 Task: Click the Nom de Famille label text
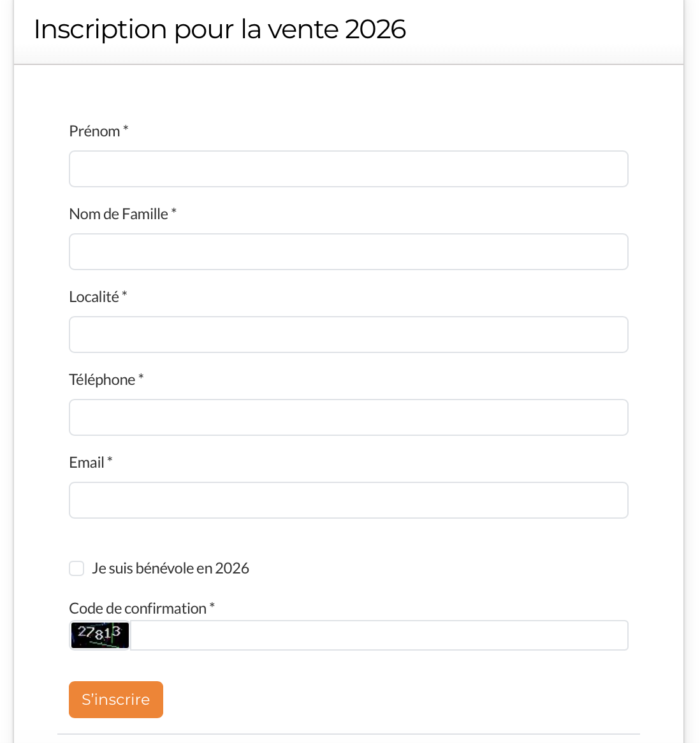pos(119,214)
